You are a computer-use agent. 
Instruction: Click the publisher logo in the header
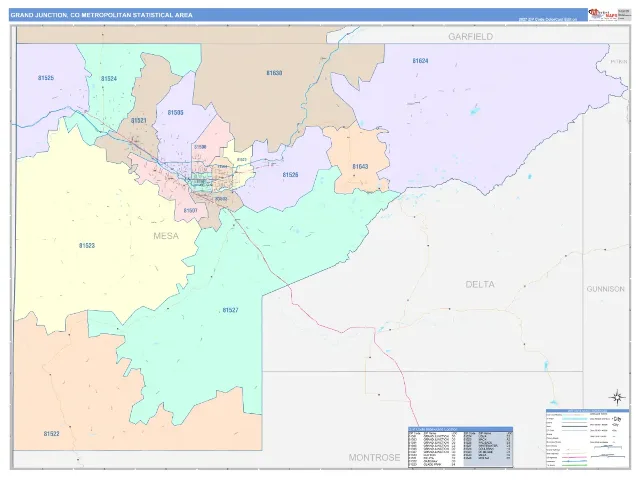coord(602,14)
